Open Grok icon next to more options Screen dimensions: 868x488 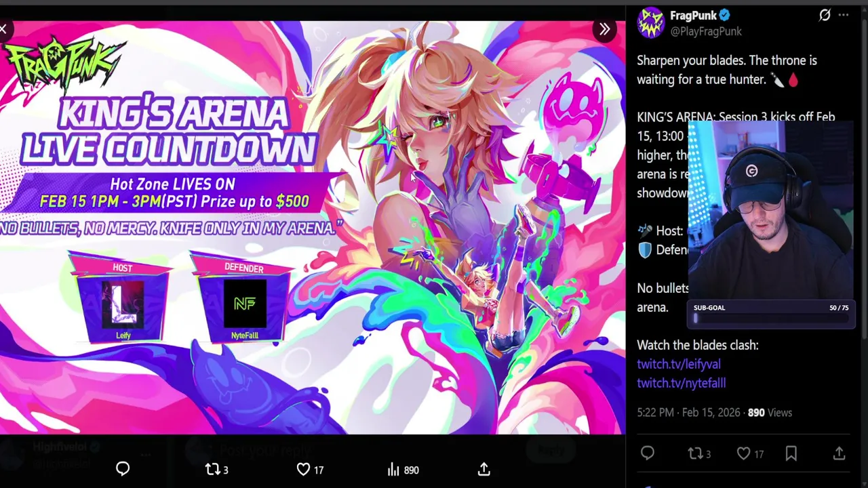pos(825,15)
